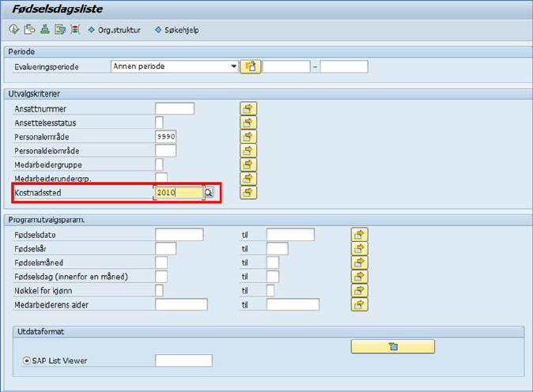Focus the Medarbeiderens alder til field

pos(293,305)
